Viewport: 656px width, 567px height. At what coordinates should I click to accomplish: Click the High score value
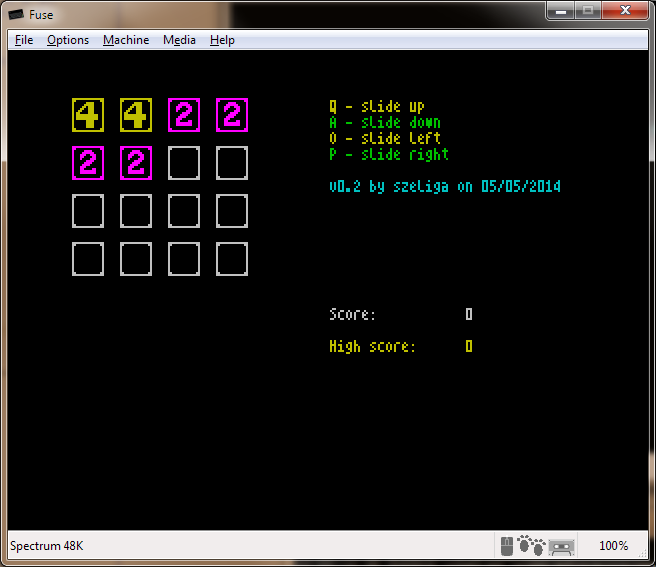(469, 347)
